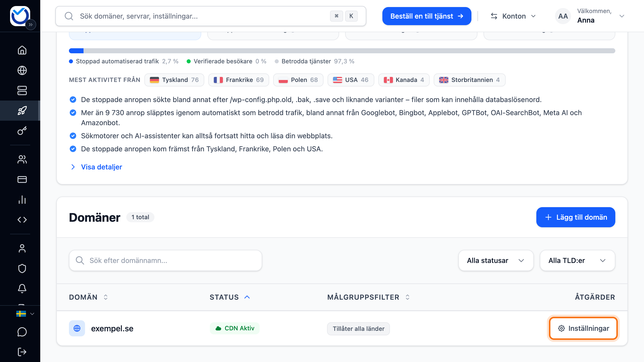Open the Alla TLD:er filter dropdown
Screen dimensions: 644x362
[577, 260]
